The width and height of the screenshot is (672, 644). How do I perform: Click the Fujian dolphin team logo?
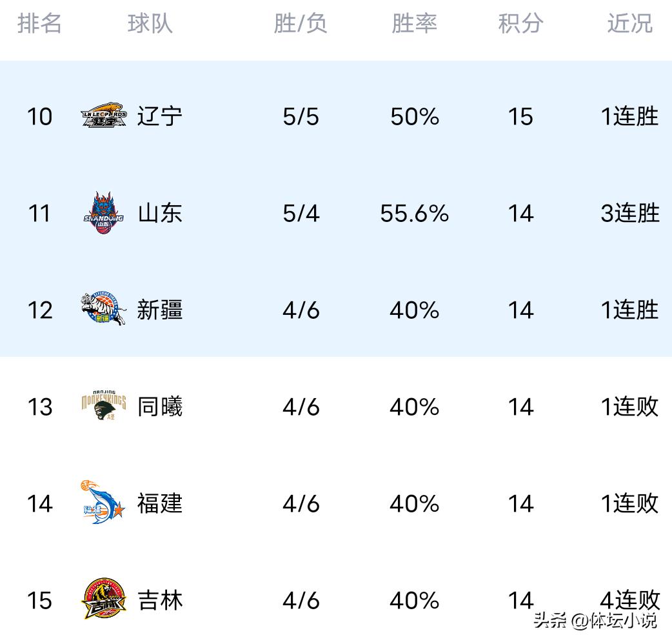pyautogui.click(x=103, y=503)
